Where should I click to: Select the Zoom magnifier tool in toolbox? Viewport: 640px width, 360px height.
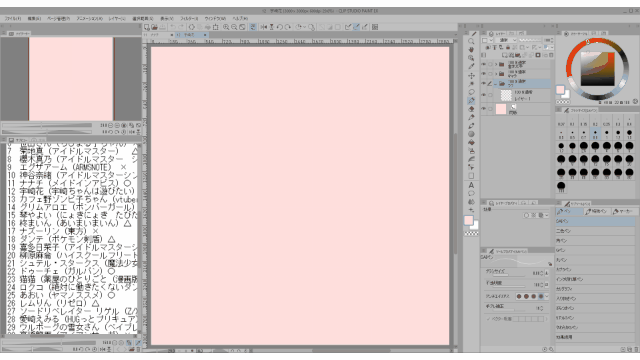tap(471, 41)
